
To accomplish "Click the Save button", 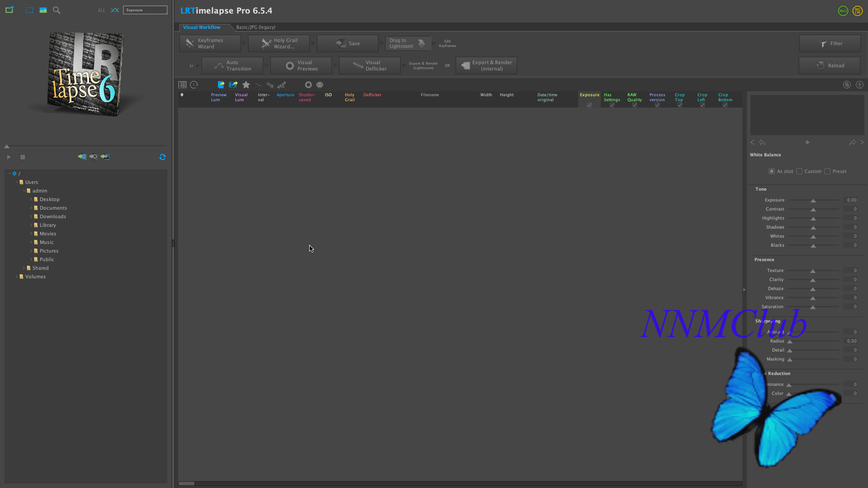I will (x=348, y=43).
